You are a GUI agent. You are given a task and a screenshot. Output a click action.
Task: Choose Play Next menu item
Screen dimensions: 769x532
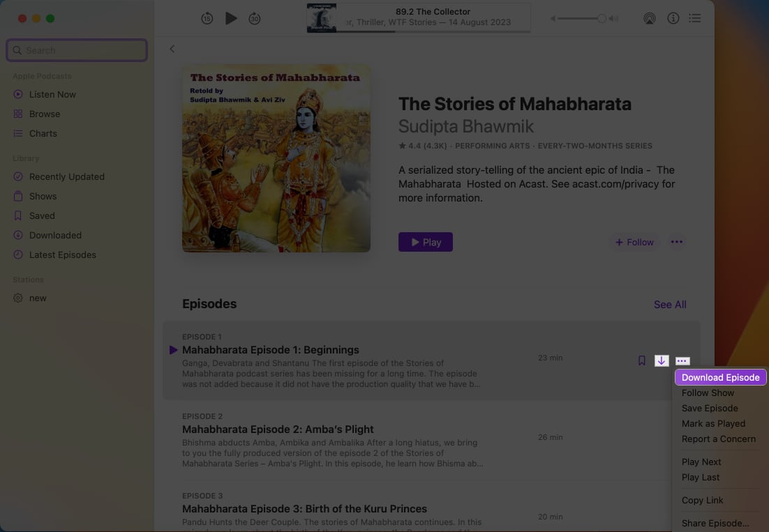[701, 462]
